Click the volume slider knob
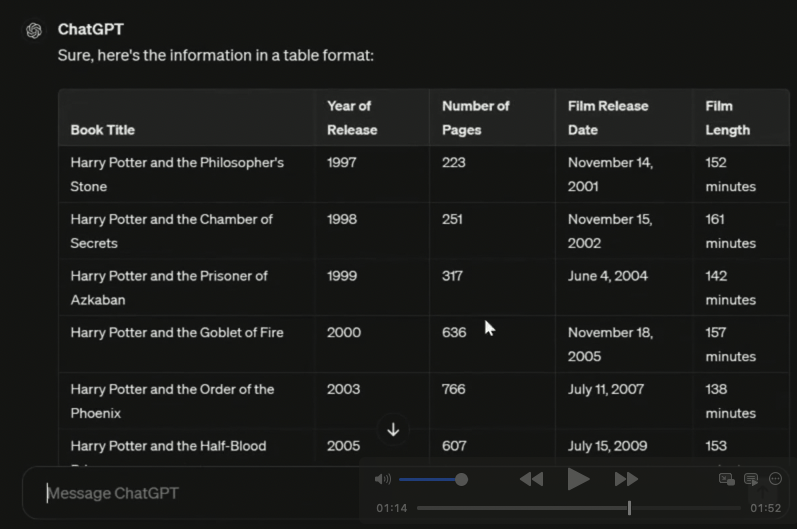This screenshot has height=529, width=797. point(462,479)
